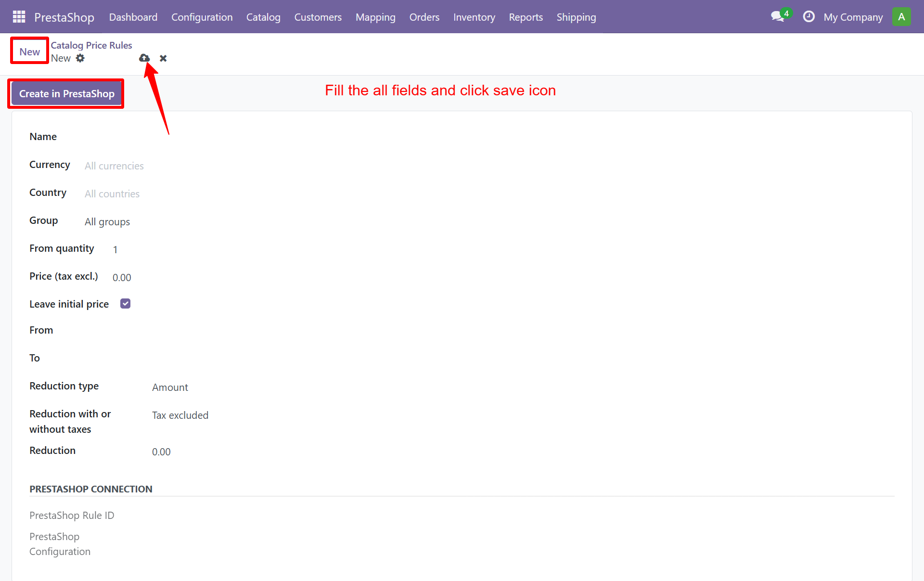Open the Reduction type dropdown showing Amount

point(170,387)
